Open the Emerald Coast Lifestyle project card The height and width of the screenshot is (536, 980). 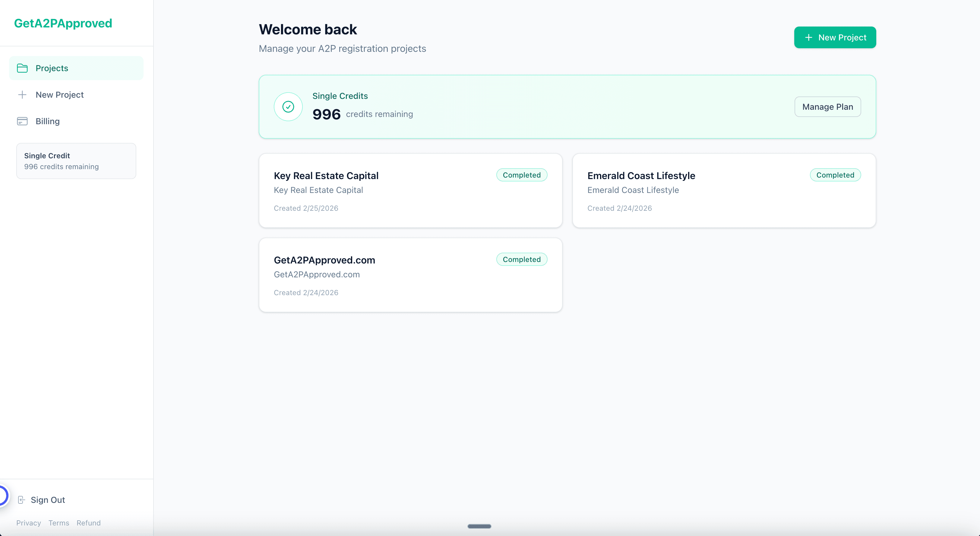pyautogui.click(x=724, y=191)
